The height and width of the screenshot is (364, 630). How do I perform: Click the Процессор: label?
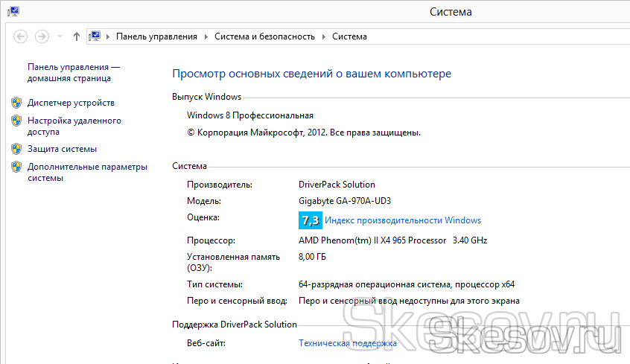[x=211, y=240]
